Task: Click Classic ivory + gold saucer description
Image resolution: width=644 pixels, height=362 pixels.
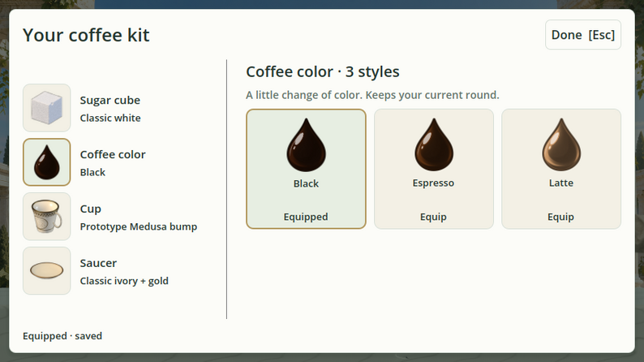Action: 124,281
